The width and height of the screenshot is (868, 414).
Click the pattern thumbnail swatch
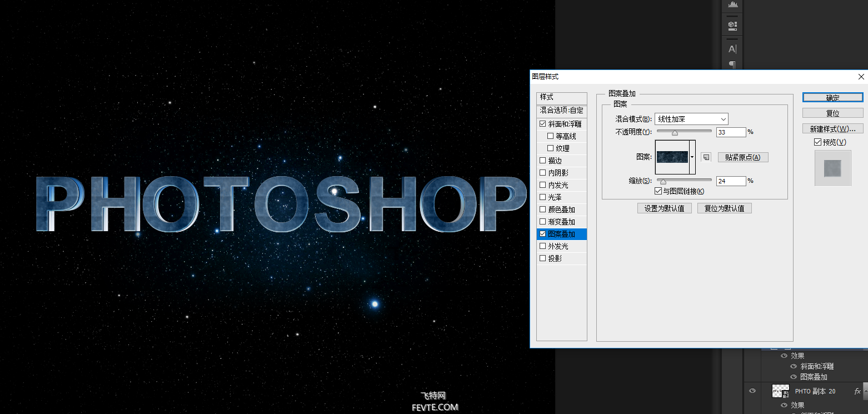pos(672,157)
